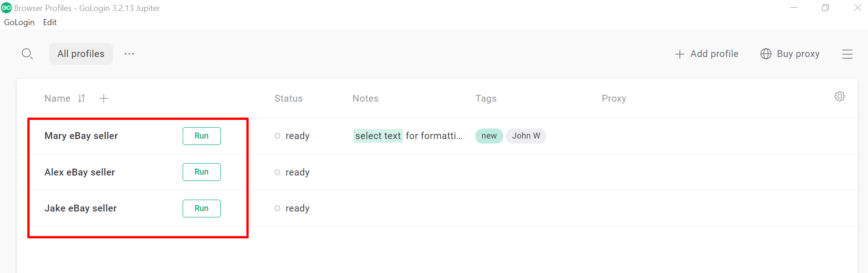This screenshot has height=273, width=868.
Task: Click the GoLogin app logo icon
Action: 6,8
